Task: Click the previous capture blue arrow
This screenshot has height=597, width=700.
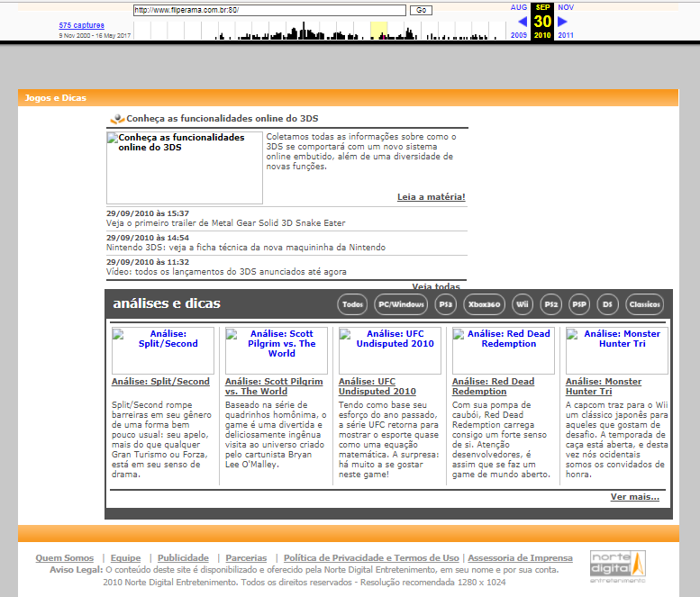Action: pos(523,21)
